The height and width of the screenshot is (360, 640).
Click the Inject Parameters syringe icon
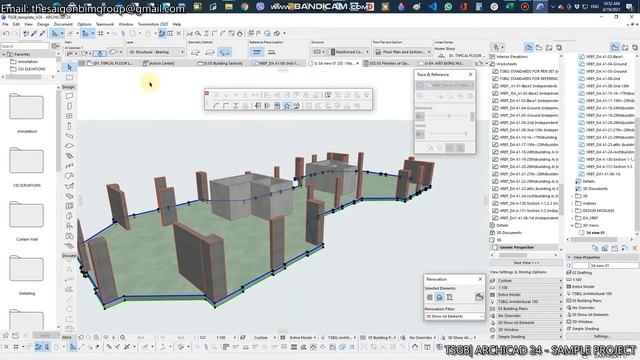pyautogui.click(x=42, y=33)
